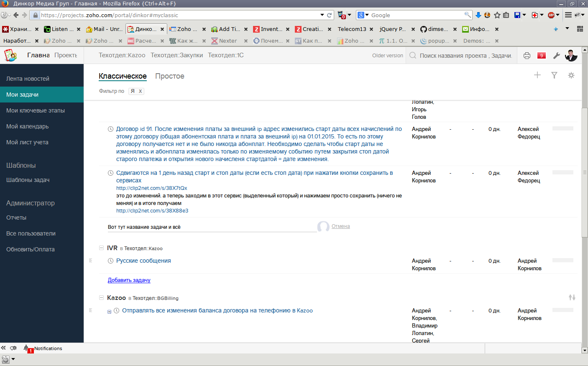Click the browser back arrow

click(16, 15)
